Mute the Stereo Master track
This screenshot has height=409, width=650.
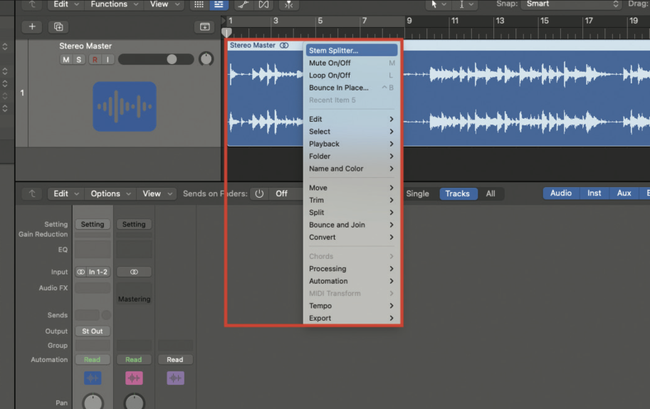coord(66,60)
